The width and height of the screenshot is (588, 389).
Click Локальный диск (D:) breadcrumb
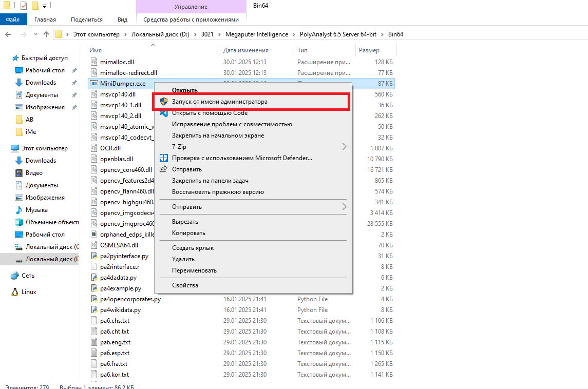point(160,34)
